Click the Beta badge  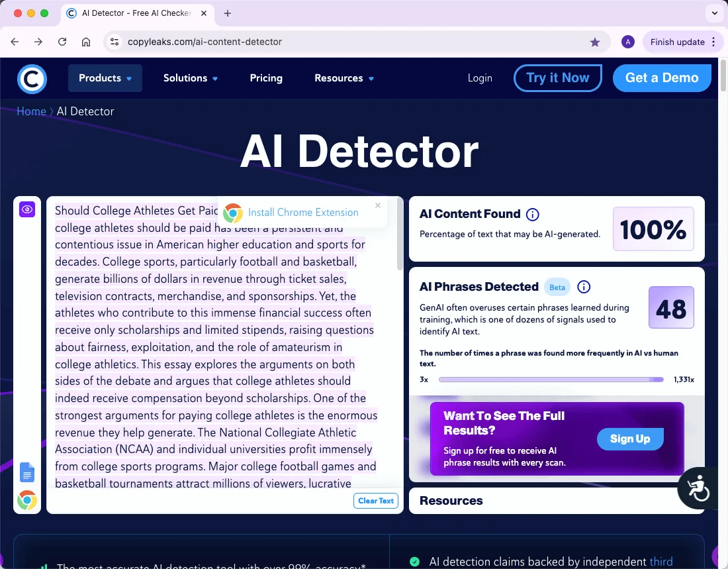coord(557,287)
